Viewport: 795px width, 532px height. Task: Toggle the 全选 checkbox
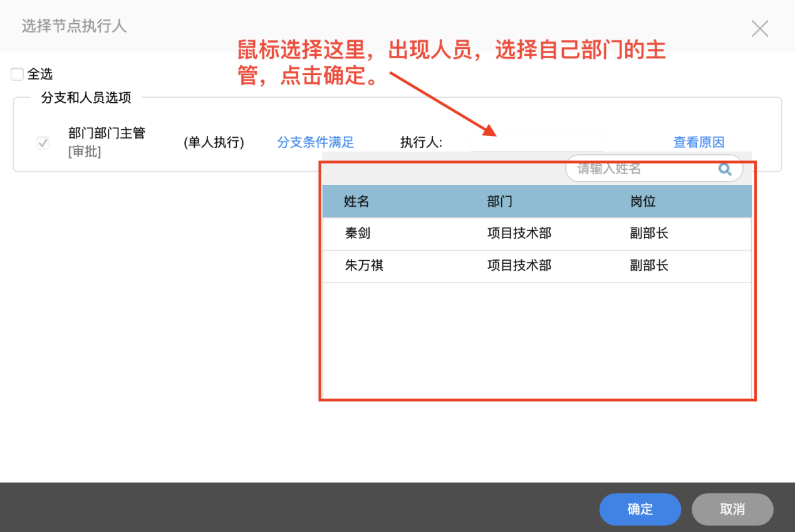[x=16, y=73]
